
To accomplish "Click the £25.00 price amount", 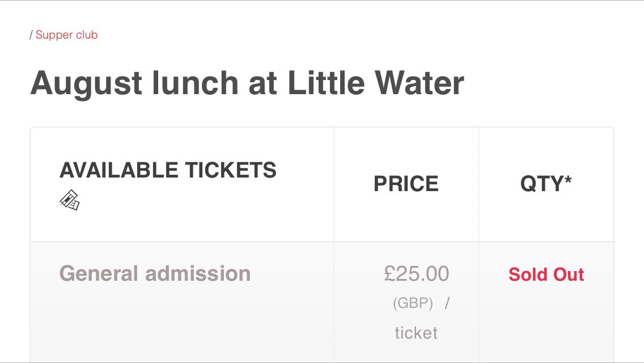I will [417, 274].
